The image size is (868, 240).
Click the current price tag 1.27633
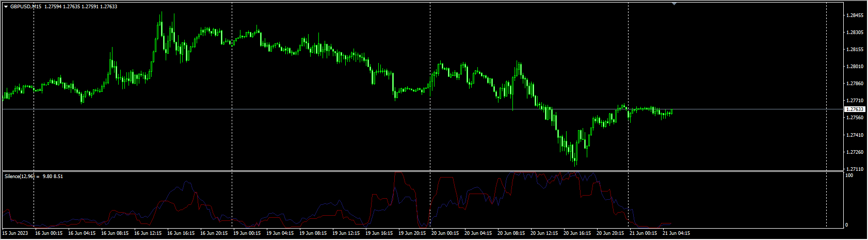(854, 109)
